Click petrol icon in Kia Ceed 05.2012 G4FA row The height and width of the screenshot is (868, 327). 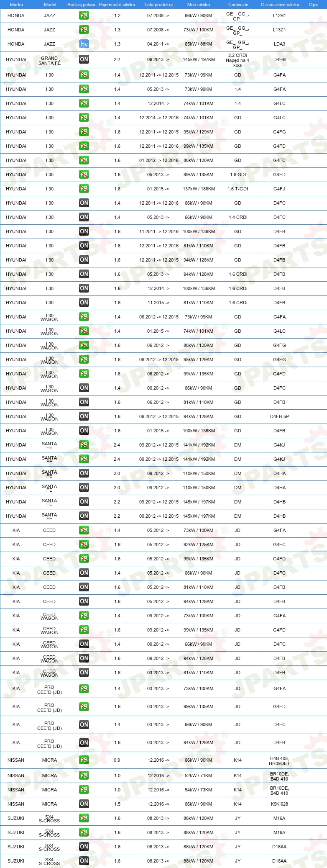tap(84, 530)
